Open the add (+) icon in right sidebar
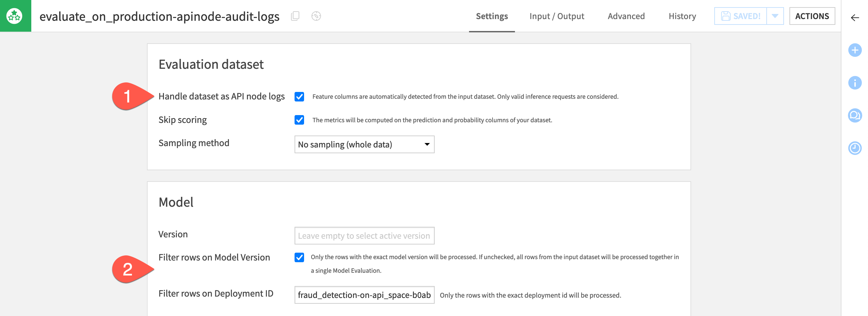 (x=855, y=50)
